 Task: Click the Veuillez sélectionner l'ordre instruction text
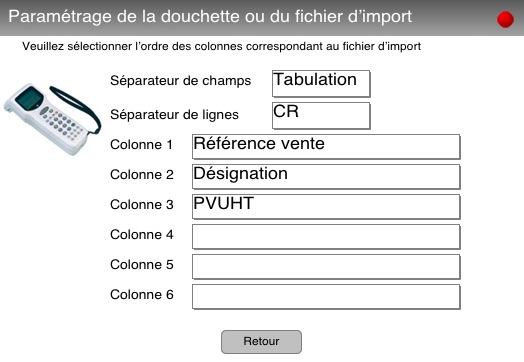pos(222,46)
